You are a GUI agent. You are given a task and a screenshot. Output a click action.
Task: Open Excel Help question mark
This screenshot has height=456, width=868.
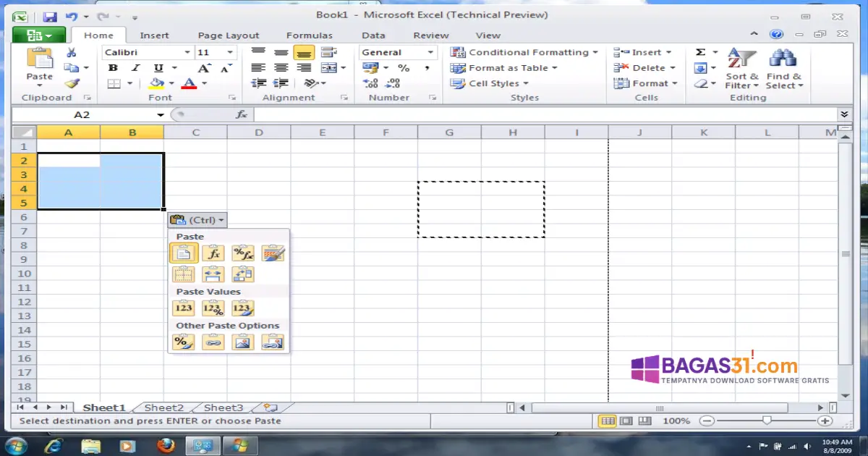click(x=776, y=34)
